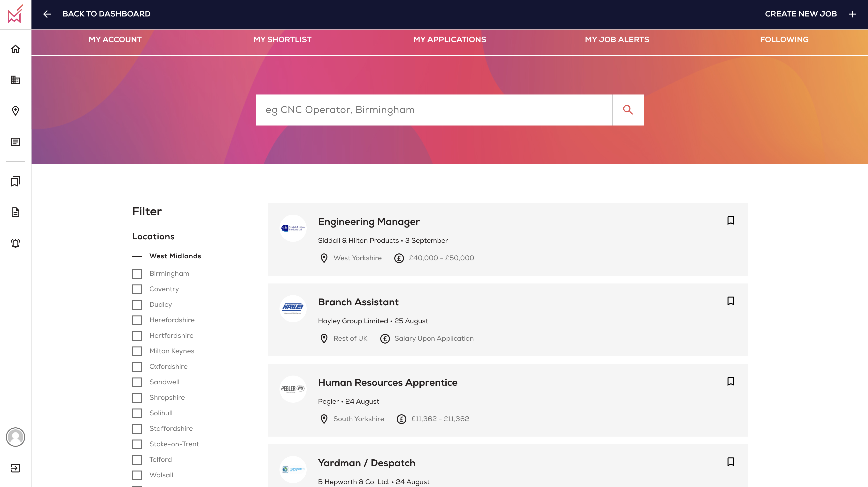Tick the Hertfordshire checkbox
Image resolution: width=868 pixels, height=487 pixels.
137,336
